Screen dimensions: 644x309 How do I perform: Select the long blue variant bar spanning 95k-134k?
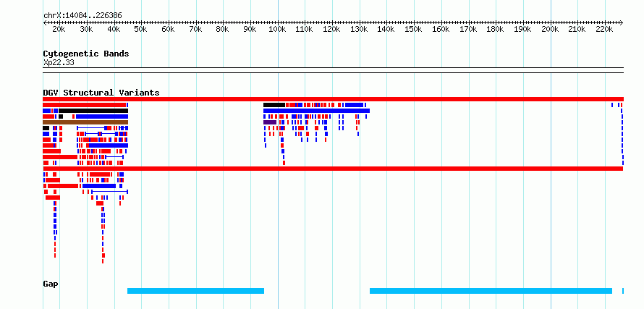click(x=316, y=111)
